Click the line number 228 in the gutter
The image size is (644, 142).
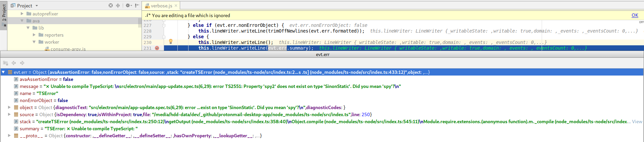click(148, 31)
